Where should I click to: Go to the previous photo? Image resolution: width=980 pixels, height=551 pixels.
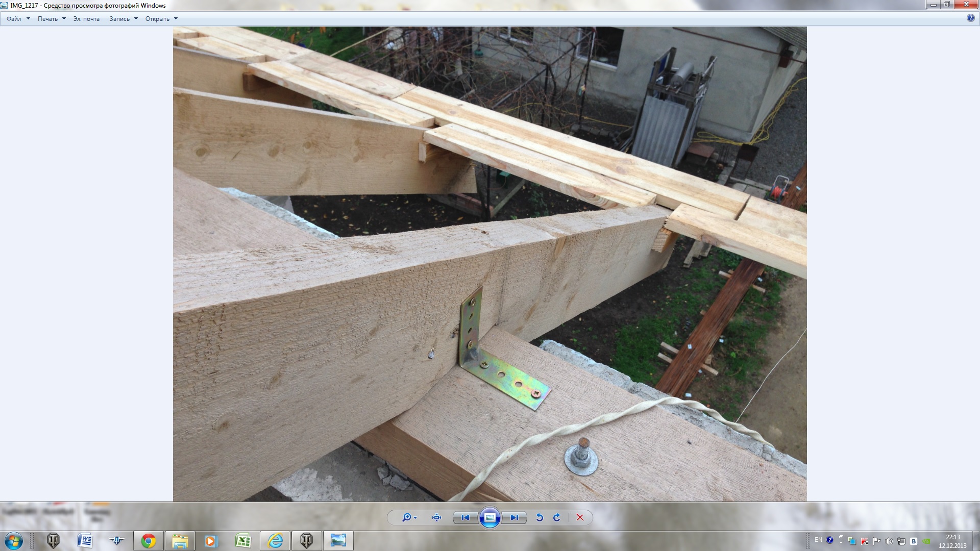tap(465, 517)
